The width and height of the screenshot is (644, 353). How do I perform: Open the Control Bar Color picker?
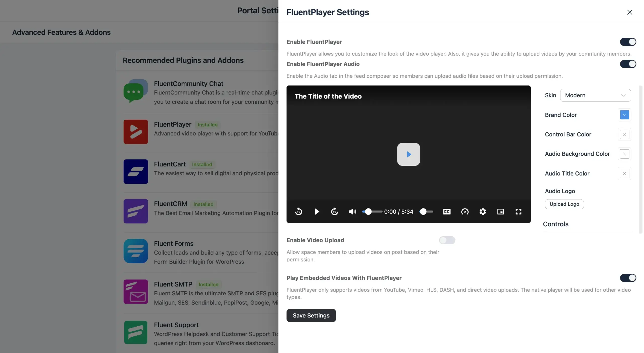tap(624, 134)
